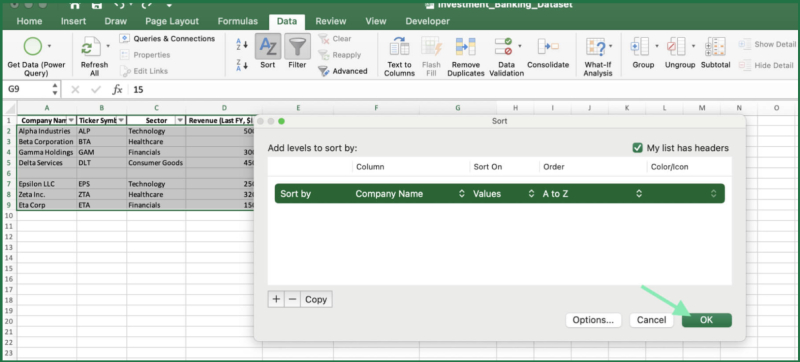Open Company Name header filter arrow
The image size is (800, 362).
(71, 120)
